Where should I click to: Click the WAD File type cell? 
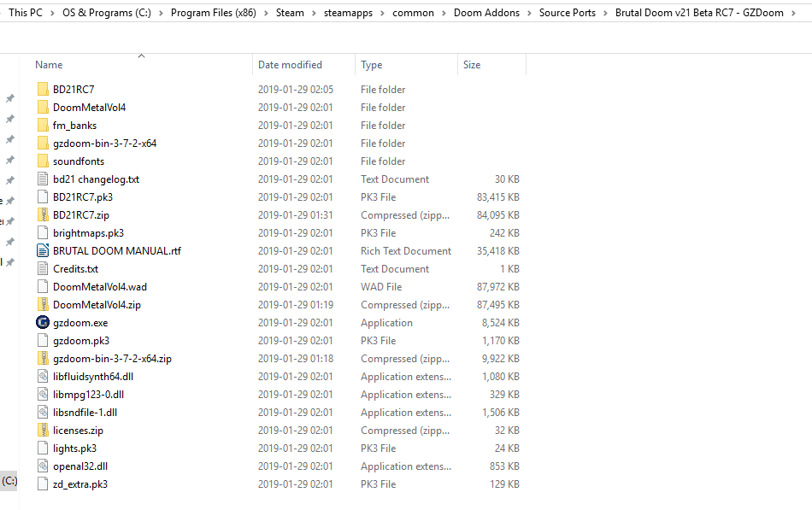coord(381,287)
